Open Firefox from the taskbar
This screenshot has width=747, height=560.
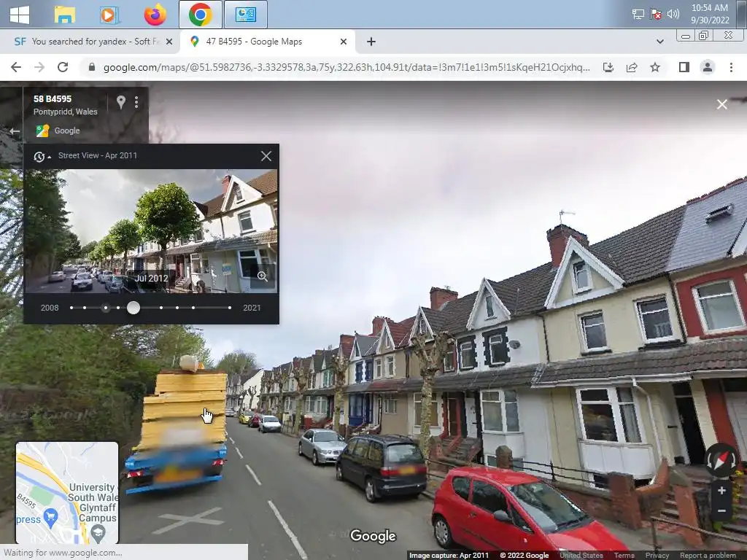pyautogui.click(x=155, y=15)
